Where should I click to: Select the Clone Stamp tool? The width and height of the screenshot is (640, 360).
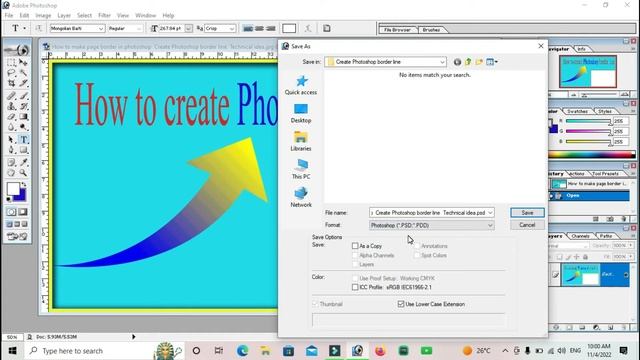[x=11, y=106]
